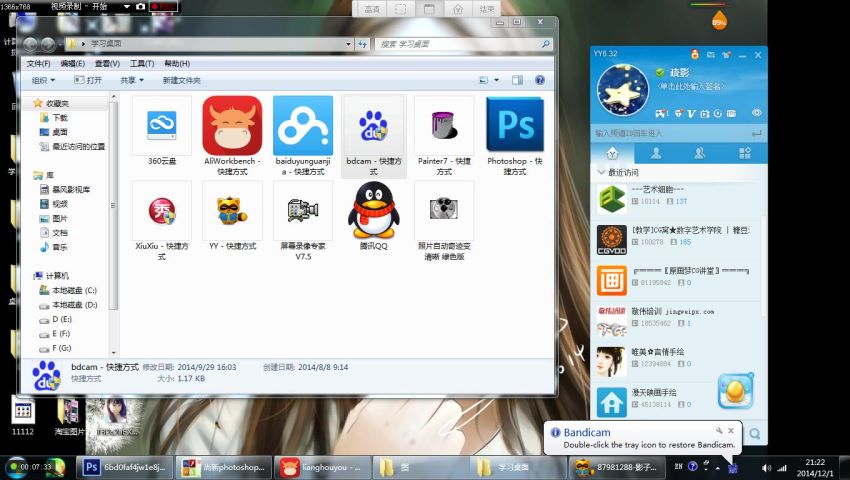Click the Explorer back arrow button
Viewport: 850px width, 480px height.
pyautogui.click(x=30, y=44)
